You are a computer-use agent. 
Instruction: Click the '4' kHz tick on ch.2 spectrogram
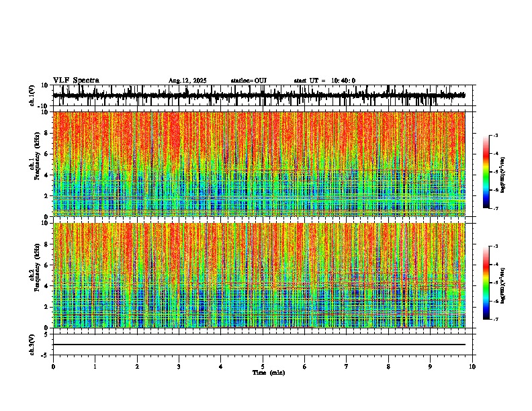coord(47,286)
